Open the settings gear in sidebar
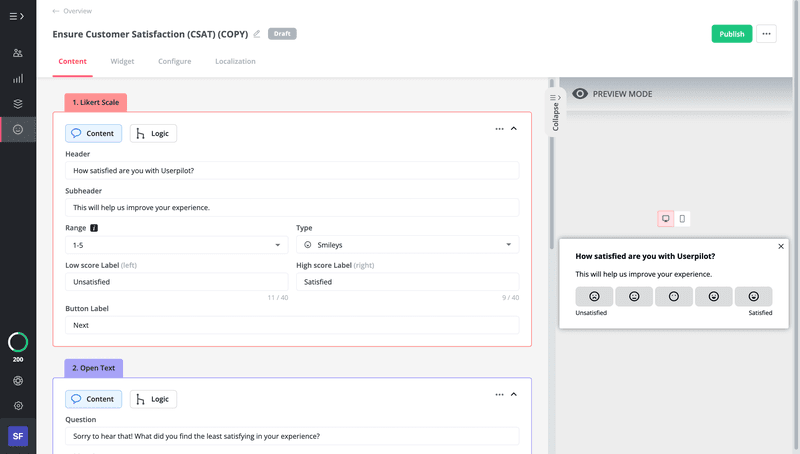The height and width of the screenshot is (454, 800). point(18,406)
